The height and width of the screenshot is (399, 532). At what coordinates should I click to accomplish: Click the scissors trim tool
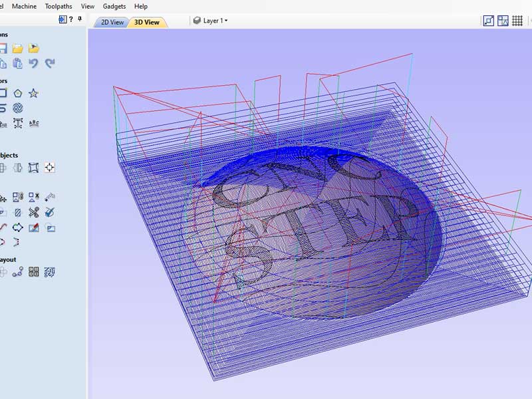(x=35, y=213)
